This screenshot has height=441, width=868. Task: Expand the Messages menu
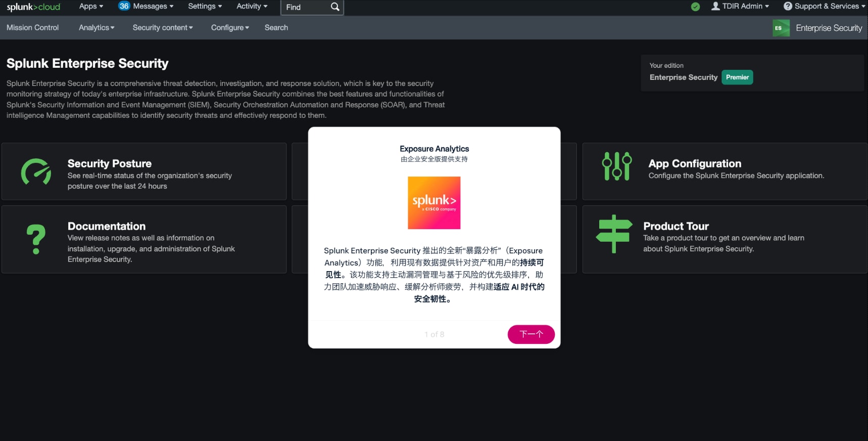[153, 6]
